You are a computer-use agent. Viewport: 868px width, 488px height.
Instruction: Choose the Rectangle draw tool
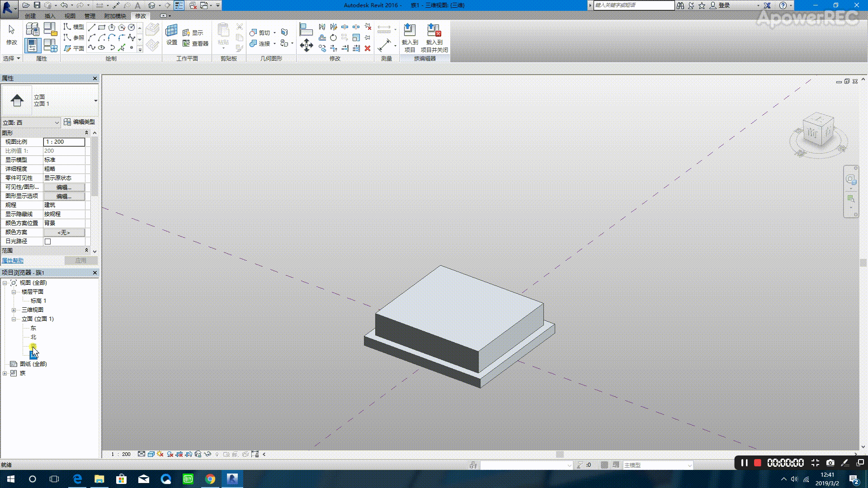pos(102,28)
